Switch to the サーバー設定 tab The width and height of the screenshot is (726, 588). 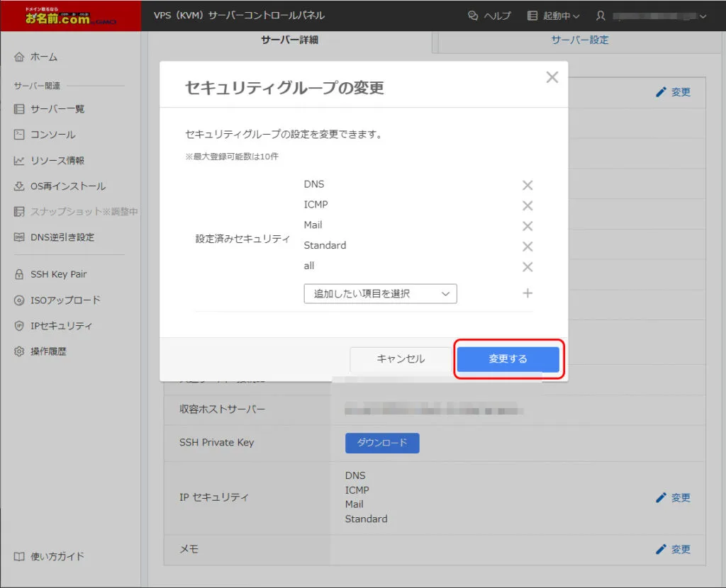(x=579, y=40)
